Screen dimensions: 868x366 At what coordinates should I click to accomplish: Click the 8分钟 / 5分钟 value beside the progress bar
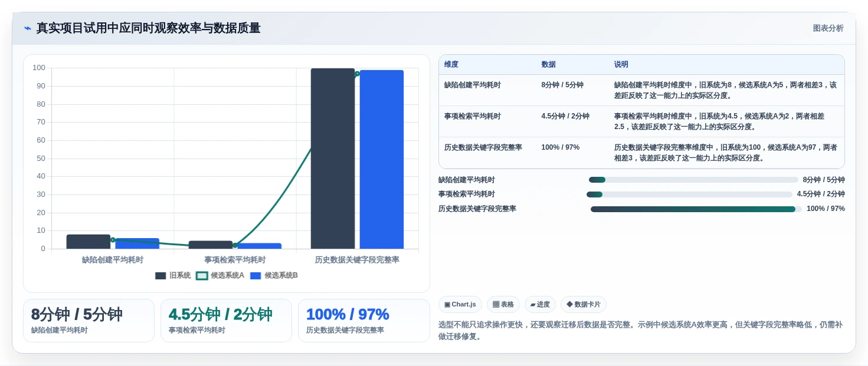824,180
